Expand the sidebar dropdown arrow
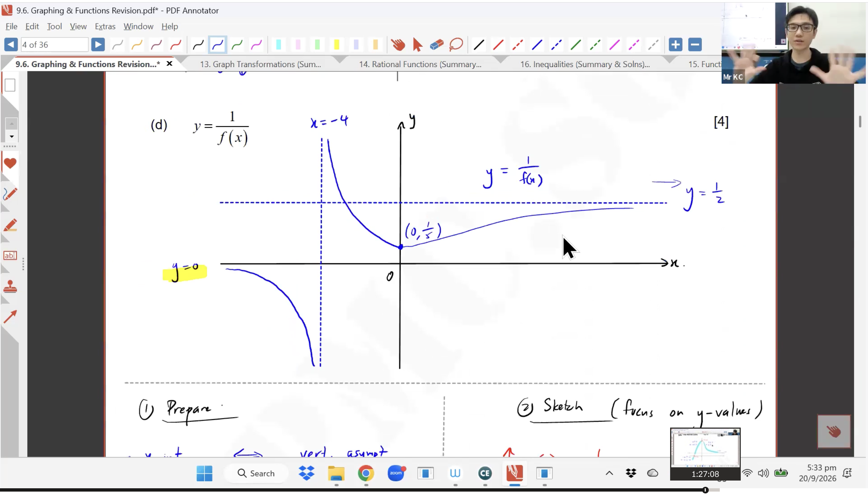Screen dimensions: 868x496 (x=11, y=137)
